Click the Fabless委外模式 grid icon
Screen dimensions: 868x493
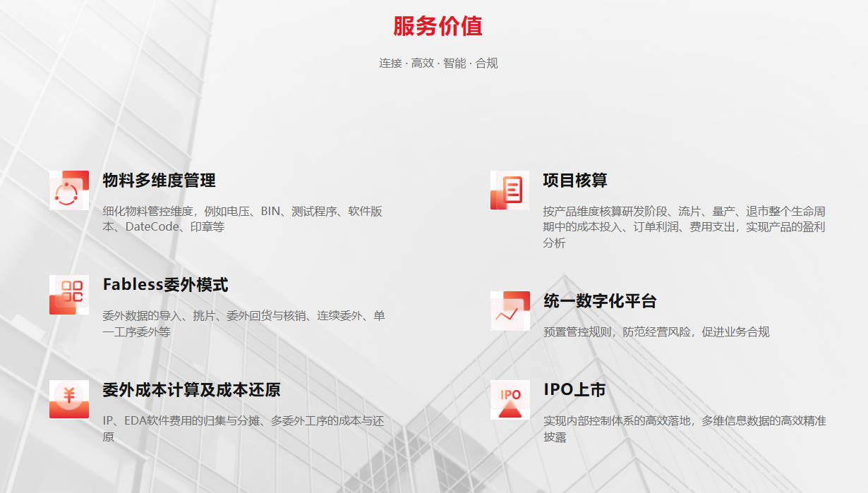click(68, 295)
